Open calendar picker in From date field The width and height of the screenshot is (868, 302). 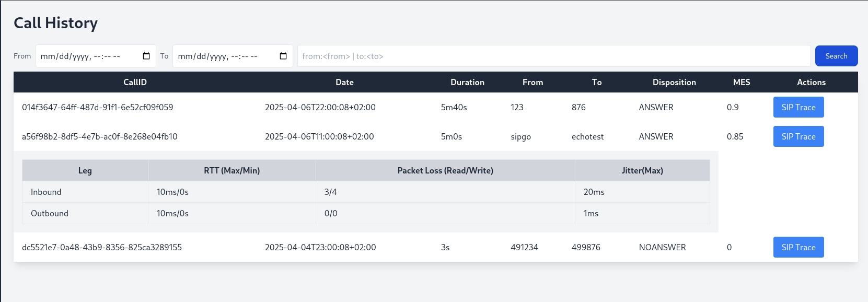point(146,56)
